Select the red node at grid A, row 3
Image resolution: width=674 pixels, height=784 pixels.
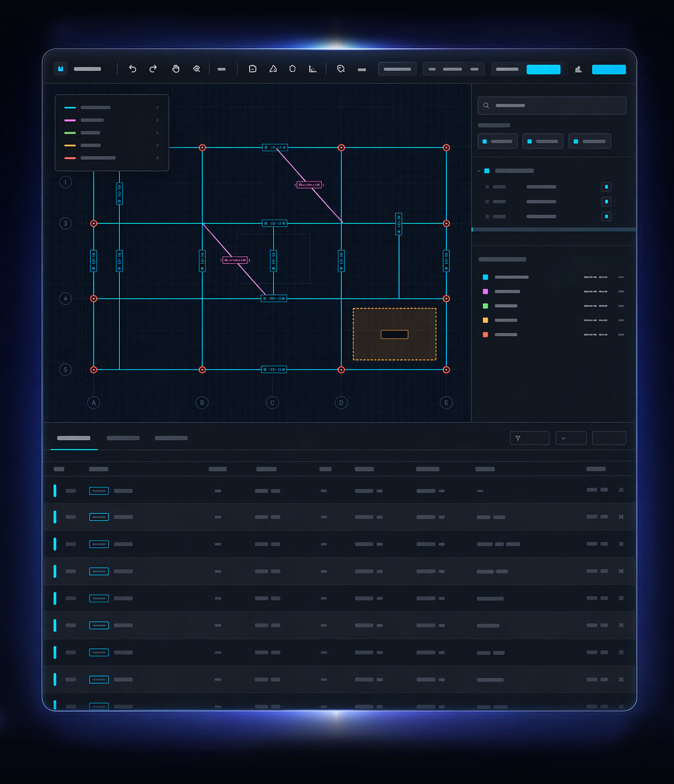coord(93,224)
